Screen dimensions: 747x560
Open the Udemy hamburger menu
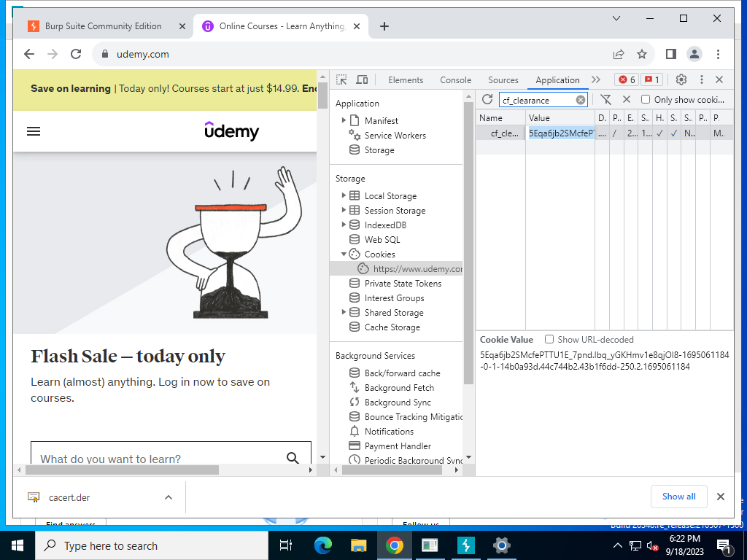click(x=34, y=131)
